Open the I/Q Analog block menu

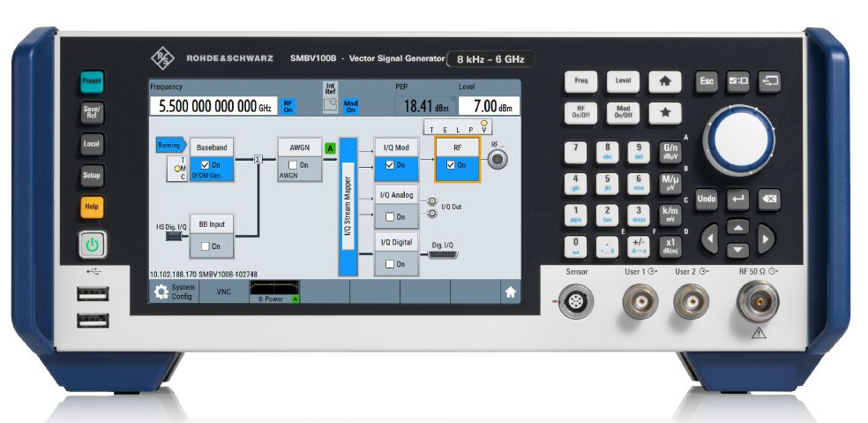[396, 195]
